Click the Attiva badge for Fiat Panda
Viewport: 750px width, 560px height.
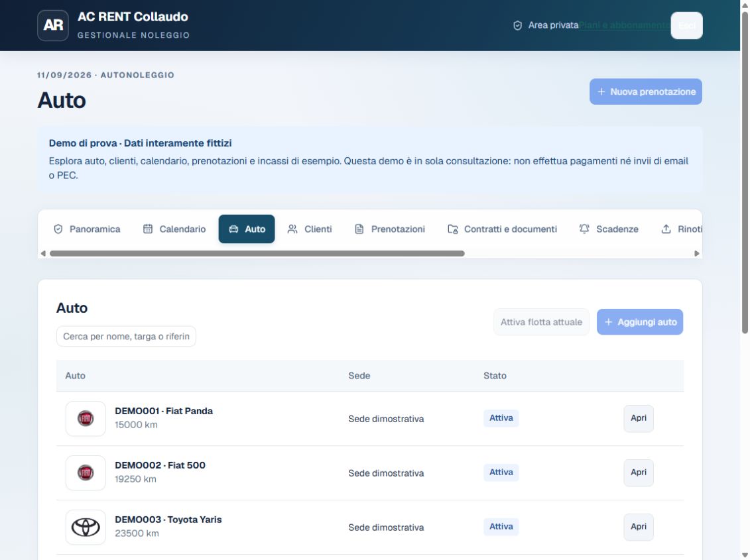point(501,418)
